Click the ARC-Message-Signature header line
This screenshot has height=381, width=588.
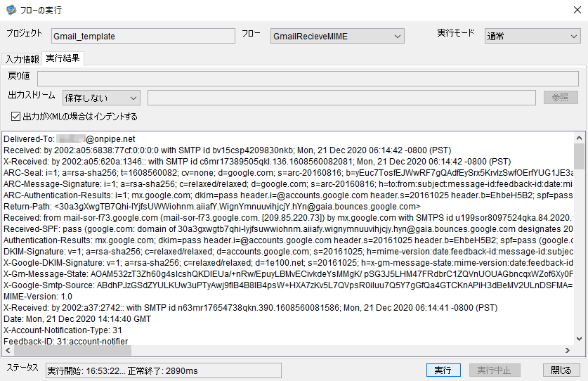[288, 184]
